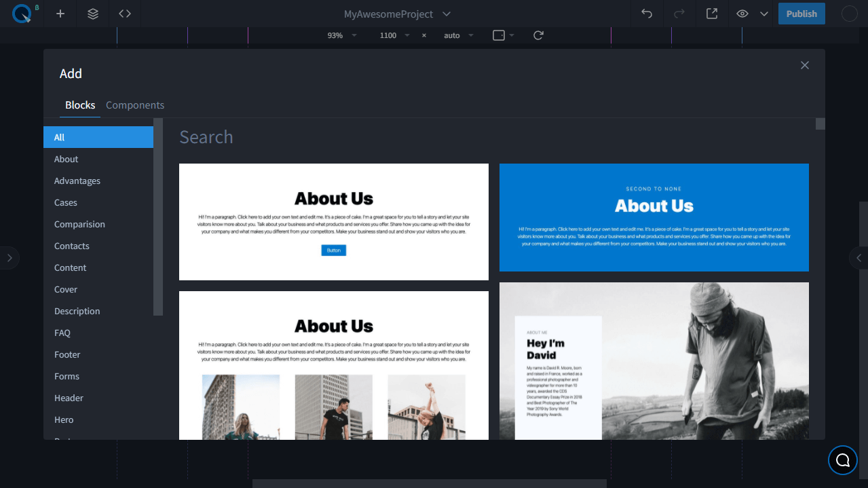Click the Quarkly logo icon
Screen dimensions: 868x488
[22, 14]
